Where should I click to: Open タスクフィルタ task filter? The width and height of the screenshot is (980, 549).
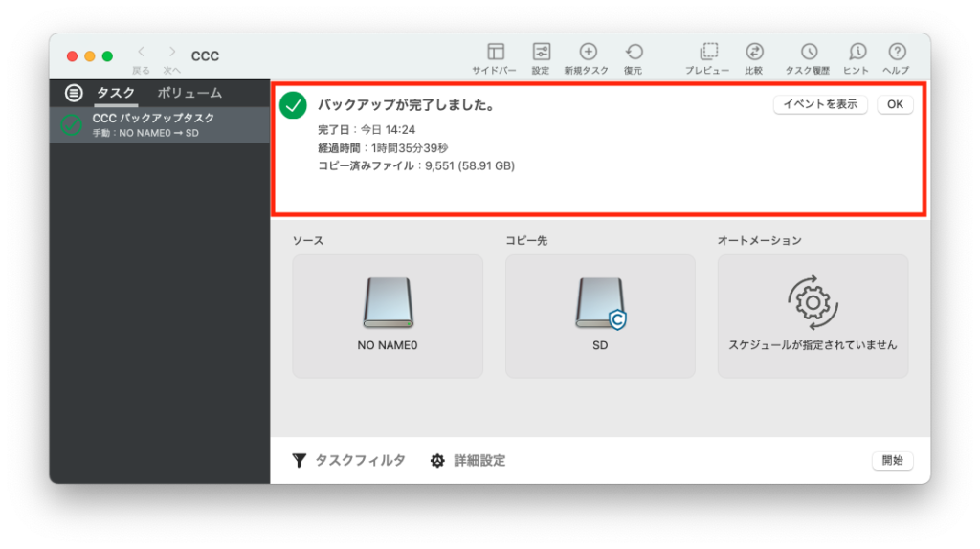point(348,461)
